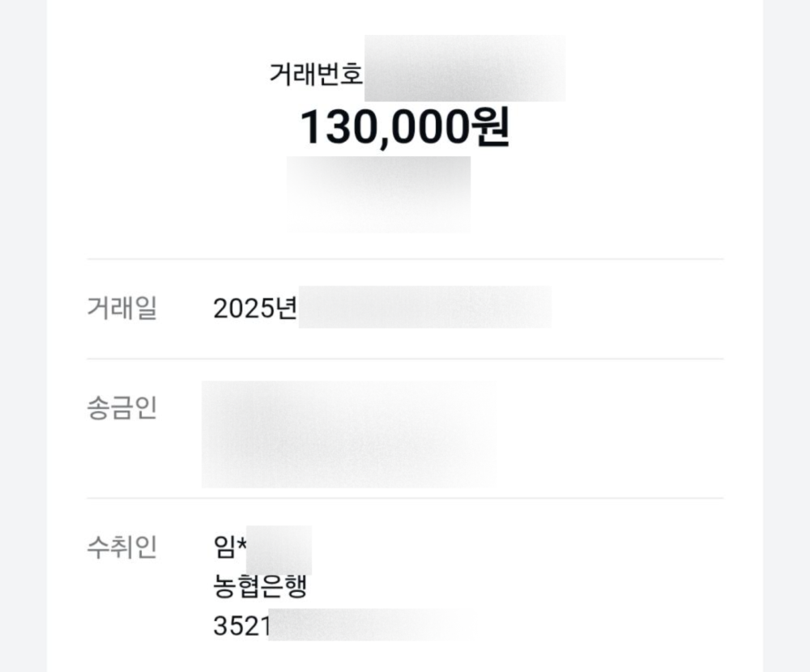Click the 송금인 label
Screen dimensions: 810x672
[122, 408]
